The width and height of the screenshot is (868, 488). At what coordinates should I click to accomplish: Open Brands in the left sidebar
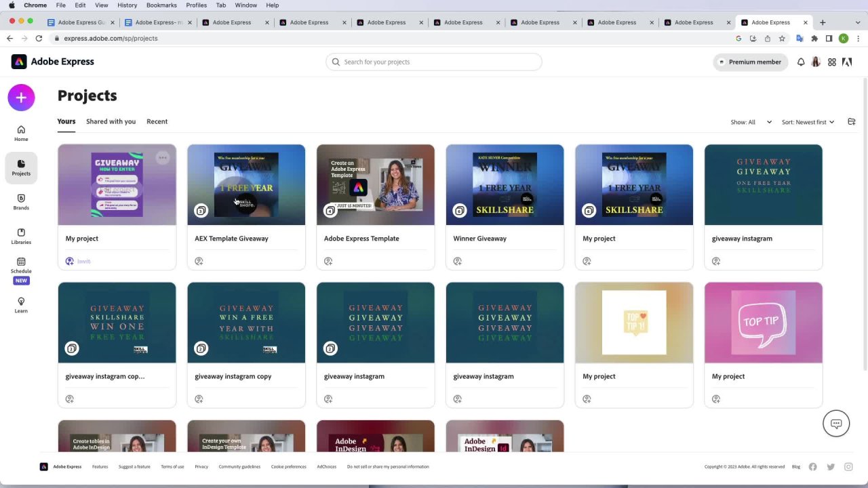point(21,201)
